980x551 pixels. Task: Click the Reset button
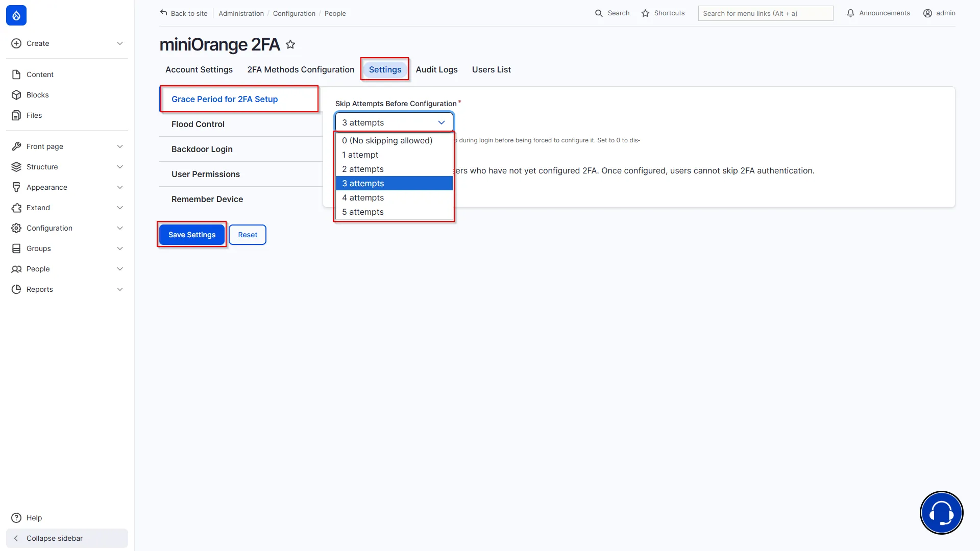[x=248, y=235]
